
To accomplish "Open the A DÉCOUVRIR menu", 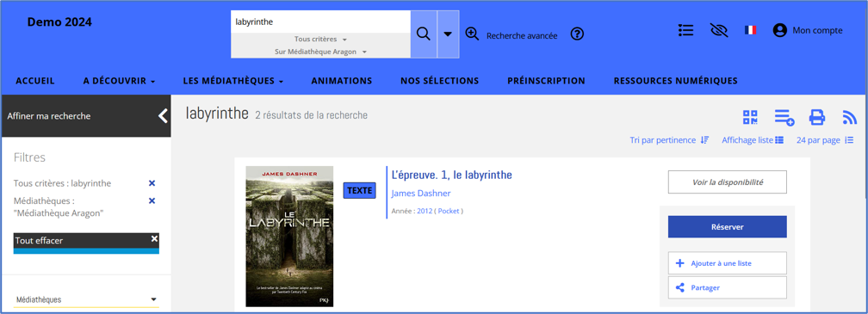I will [x=119, y=81].
